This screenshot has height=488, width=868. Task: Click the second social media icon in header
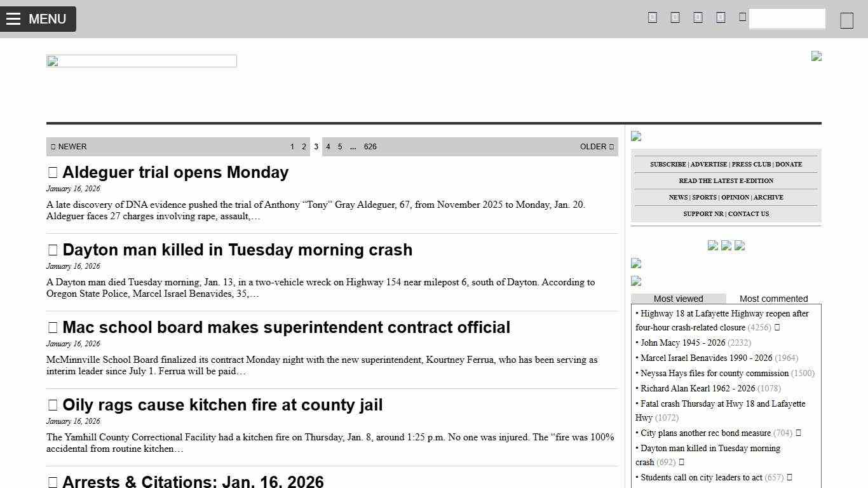[x=675, y=17]
